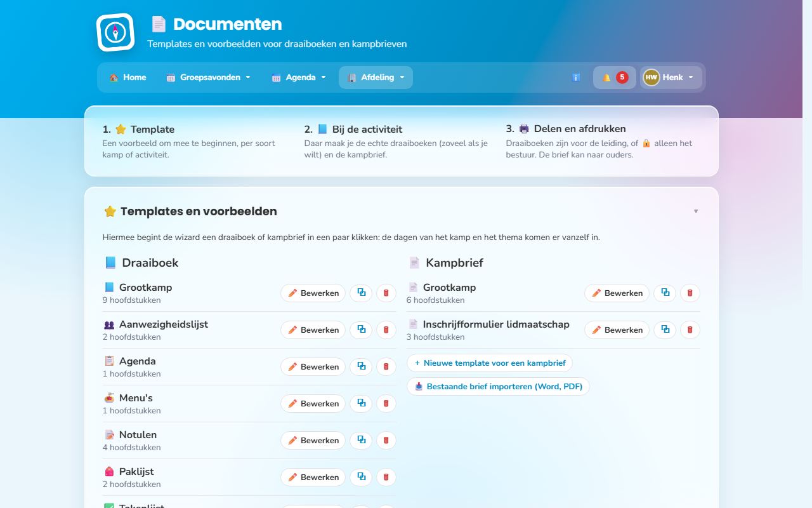Image resolution: width=812 pixels, height=508 pixels.
Task: Open the Groepsavonden dropdown menu
Action: coord(208,77)
